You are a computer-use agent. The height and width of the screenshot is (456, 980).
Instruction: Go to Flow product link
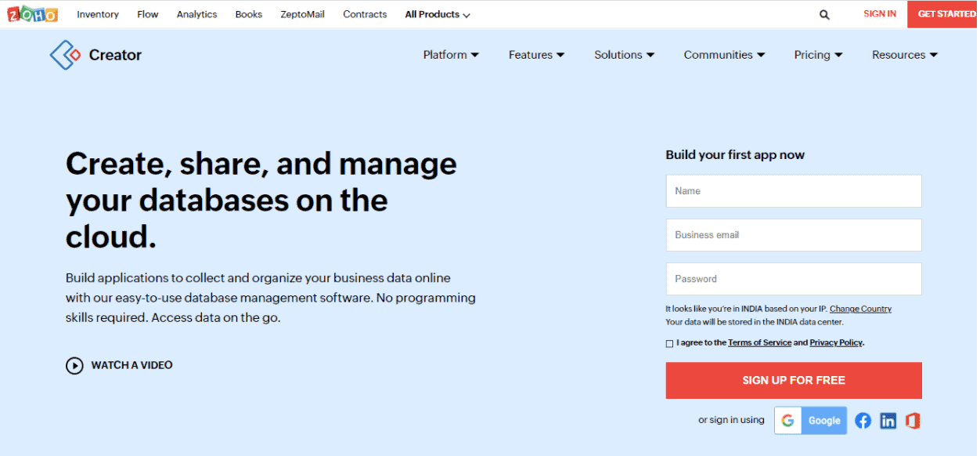(x=147, y=14)
